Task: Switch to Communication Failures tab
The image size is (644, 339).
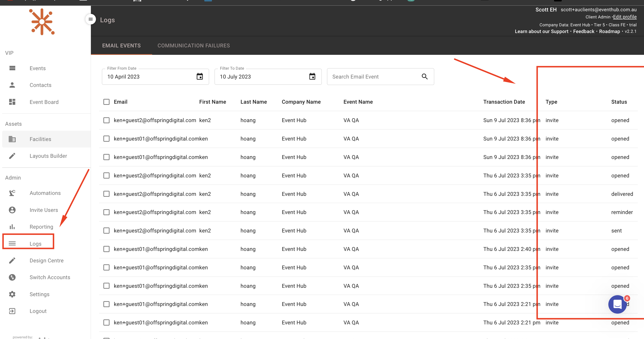Action: click(194, 45)
